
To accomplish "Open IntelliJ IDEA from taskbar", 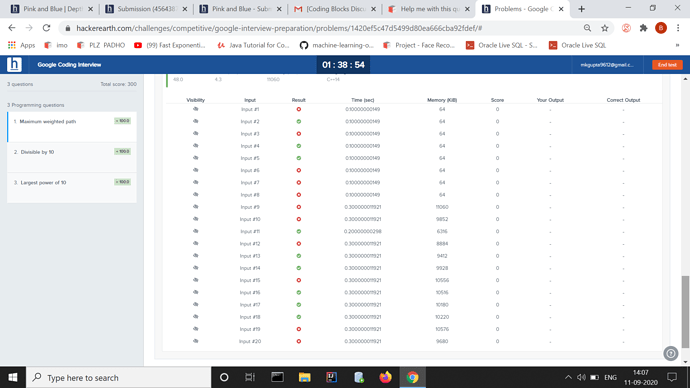I will (331, 377).
